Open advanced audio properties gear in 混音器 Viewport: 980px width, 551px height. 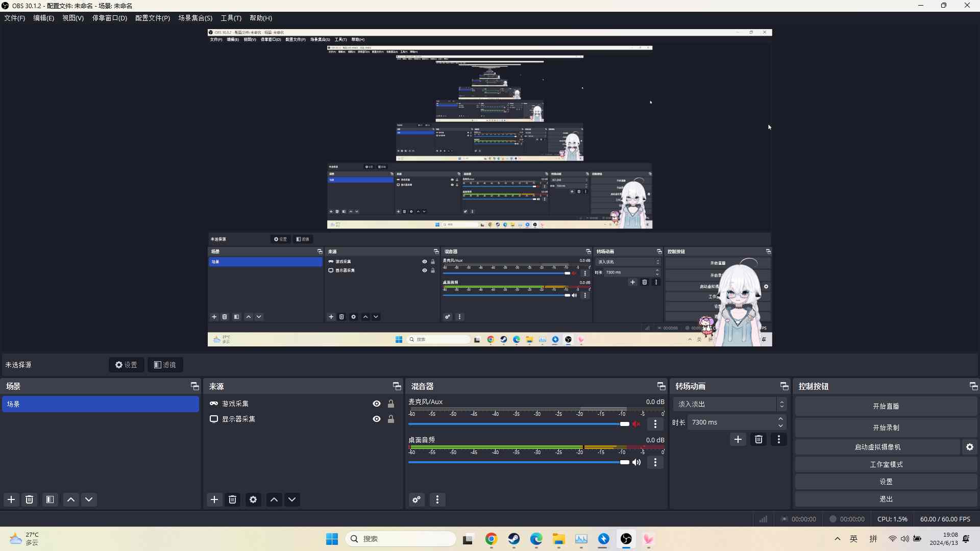pos(416,499)
